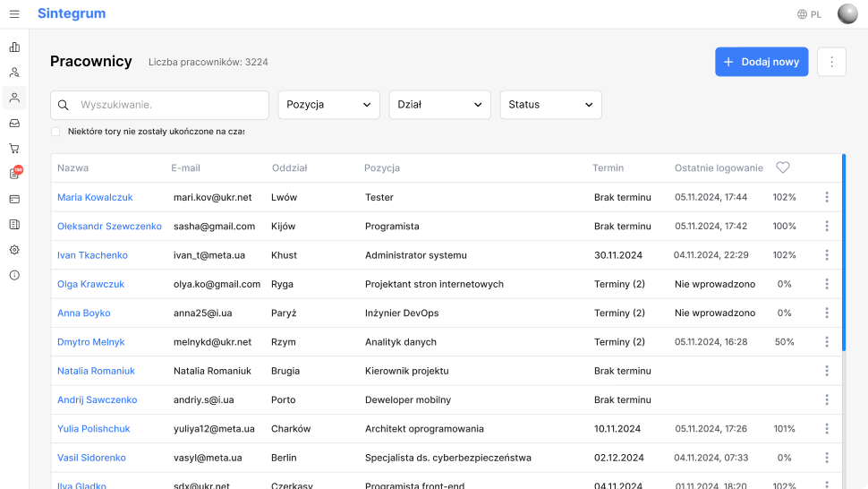This screenshot has width=868, height=489.
Task: Click the blue vertical table scrollbar
Action: 844,252
